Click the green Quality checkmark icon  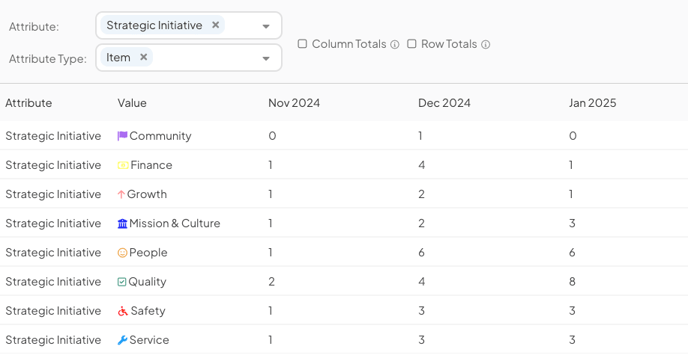(122, 282)
